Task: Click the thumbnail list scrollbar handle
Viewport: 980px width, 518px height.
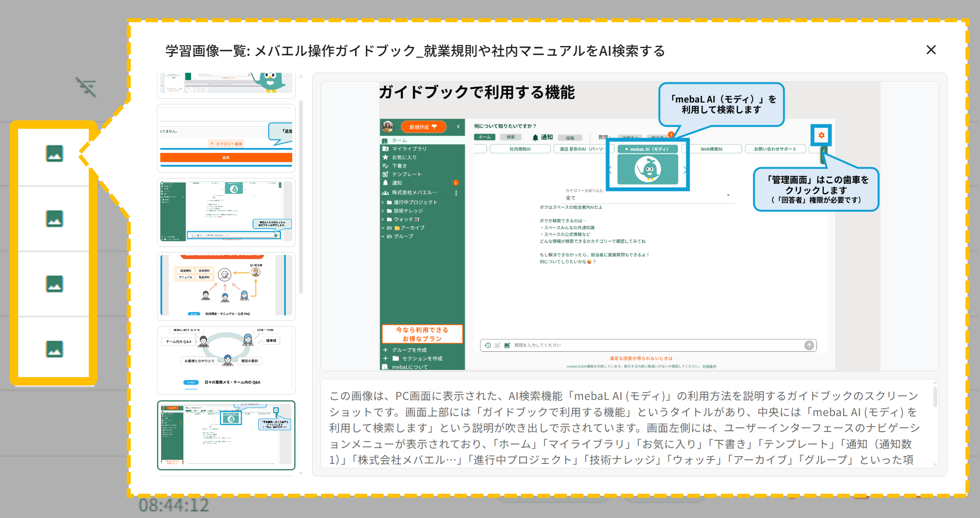Action: pyautogui.click(x=301, y=197)
